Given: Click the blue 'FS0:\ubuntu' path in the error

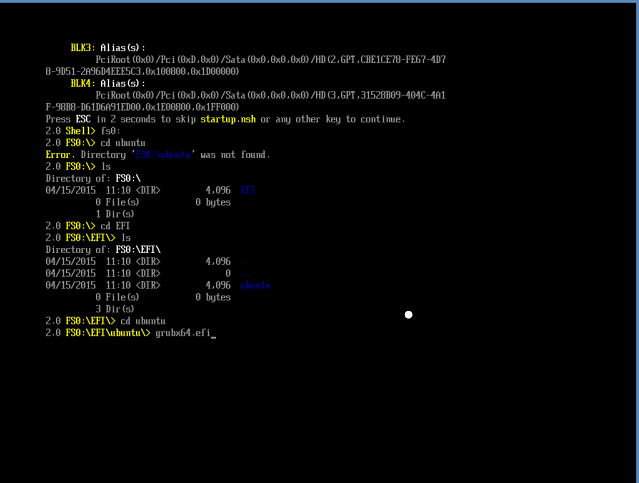Looking at the screenshot, I should point(163,154).
